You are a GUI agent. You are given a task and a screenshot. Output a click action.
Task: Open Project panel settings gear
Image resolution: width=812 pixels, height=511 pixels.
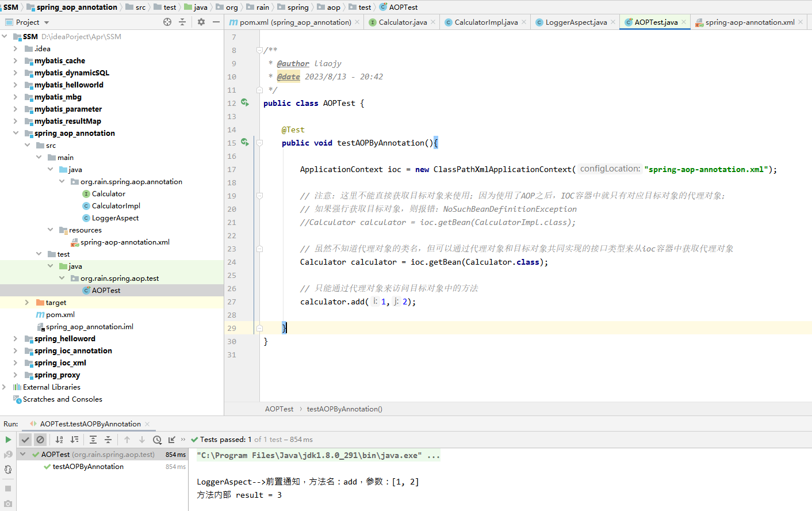tap(201, 22)
